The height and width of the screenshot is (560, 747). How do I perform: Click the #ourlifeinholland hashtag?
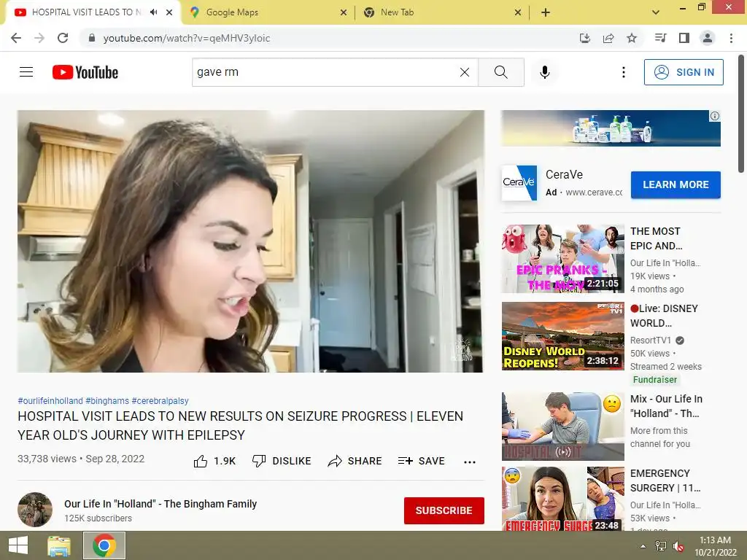(x=50, y=401)
